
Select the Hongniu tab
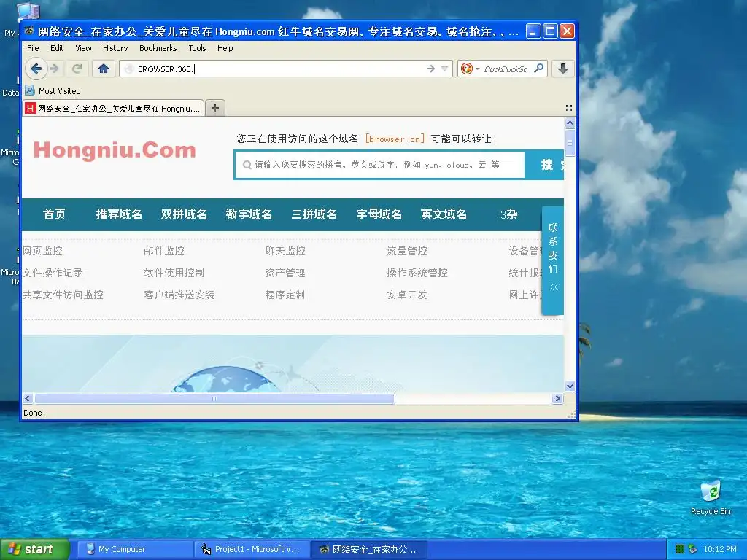point(113,109)
